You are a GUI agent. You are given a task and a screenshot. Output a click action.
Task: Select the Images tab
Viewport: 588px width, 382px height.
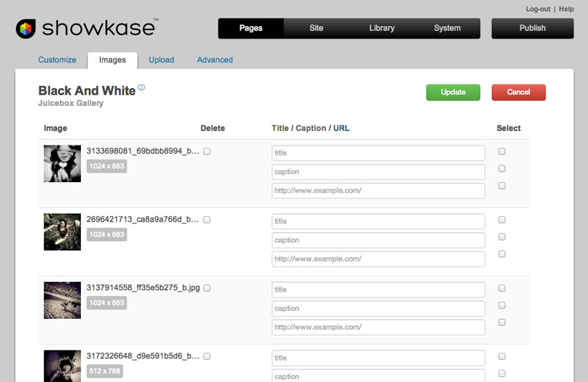[x=112, y=60]
